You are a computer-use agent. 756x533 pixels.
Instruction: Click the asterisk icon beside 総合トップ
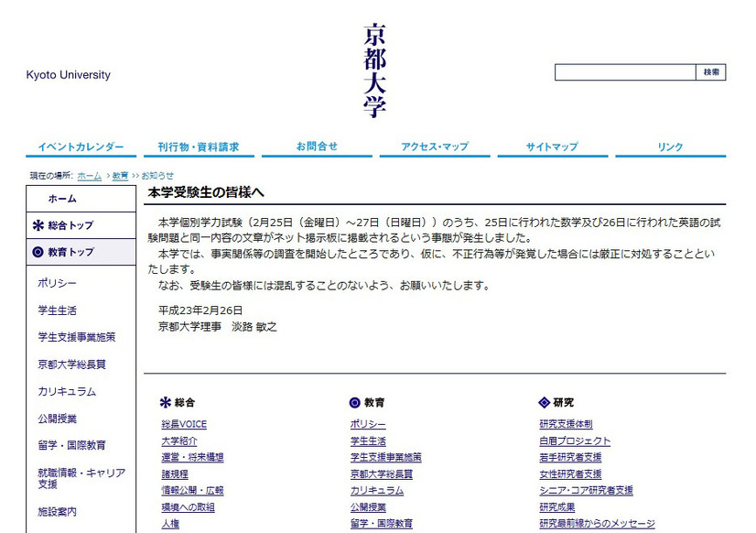38,225
